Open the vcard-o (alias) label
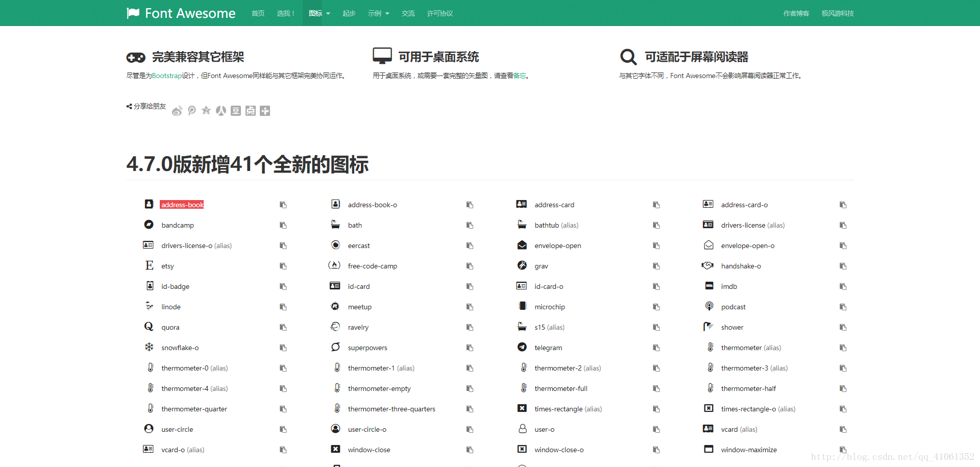 click(183, 450)
